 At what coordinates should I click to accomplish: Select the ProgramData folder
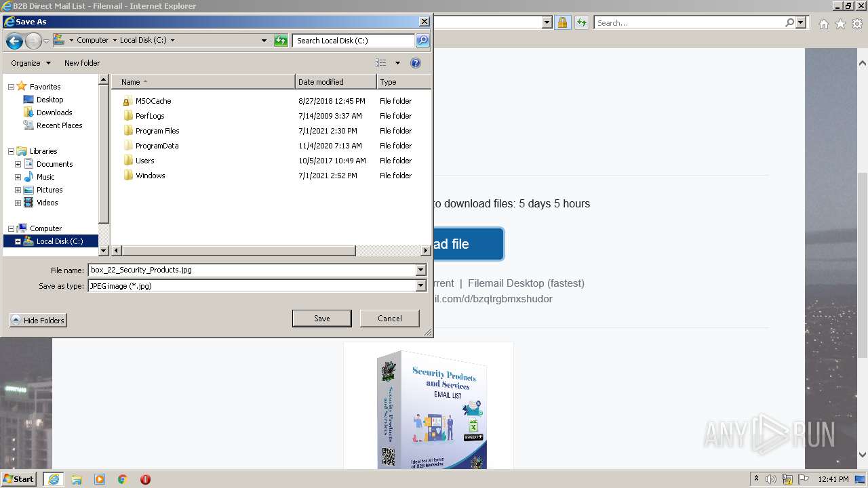(157, 146)
